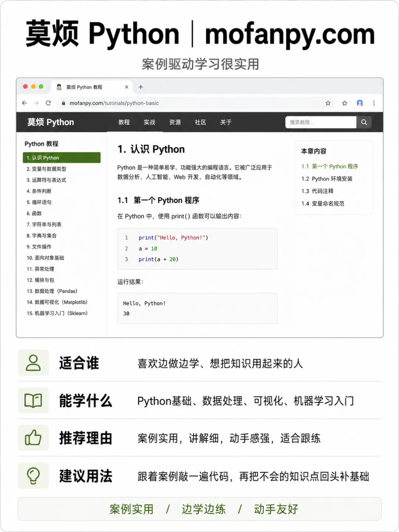Image resolution: width=399 pixels, height=532 pixels.
Task: Open the 社区 nav item
Action: (201, 122)
